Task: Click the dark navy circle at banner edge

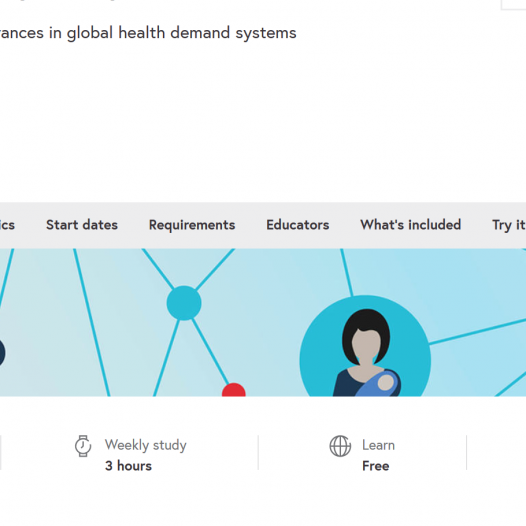Action: tap(2, 353)
